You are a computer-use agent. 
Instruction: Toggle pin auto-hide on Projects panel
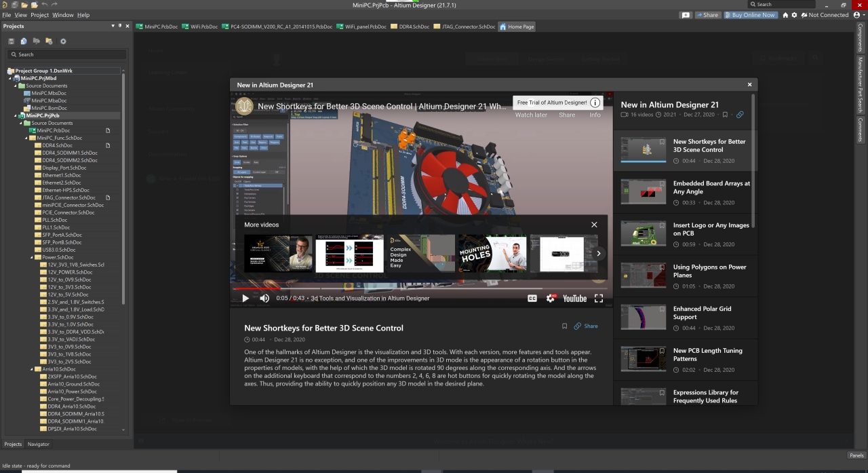119,26
